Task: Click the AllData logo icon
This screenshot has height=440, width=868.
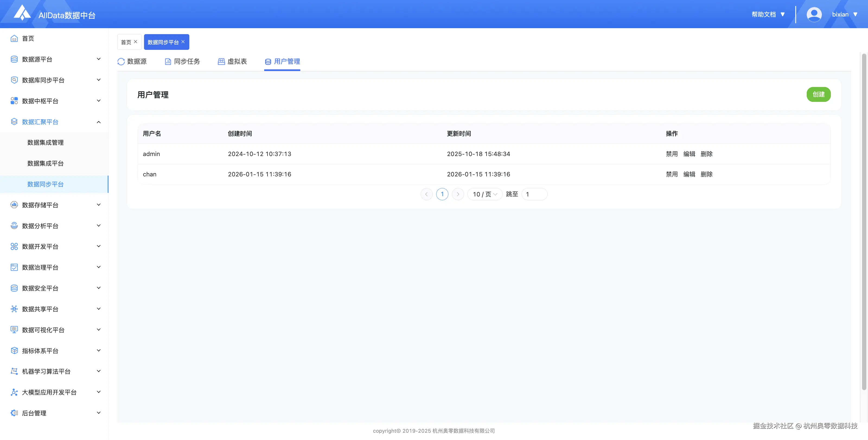Action: click(x=22, y=13)
